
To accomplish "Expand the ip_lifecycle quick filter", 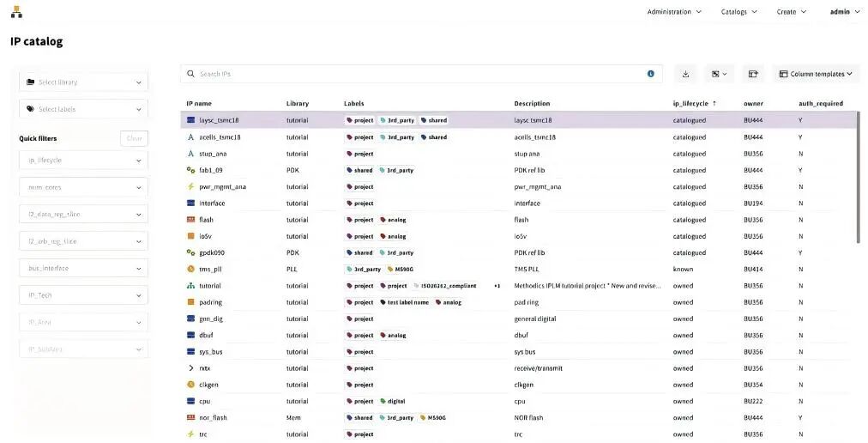I will (83, 161).
